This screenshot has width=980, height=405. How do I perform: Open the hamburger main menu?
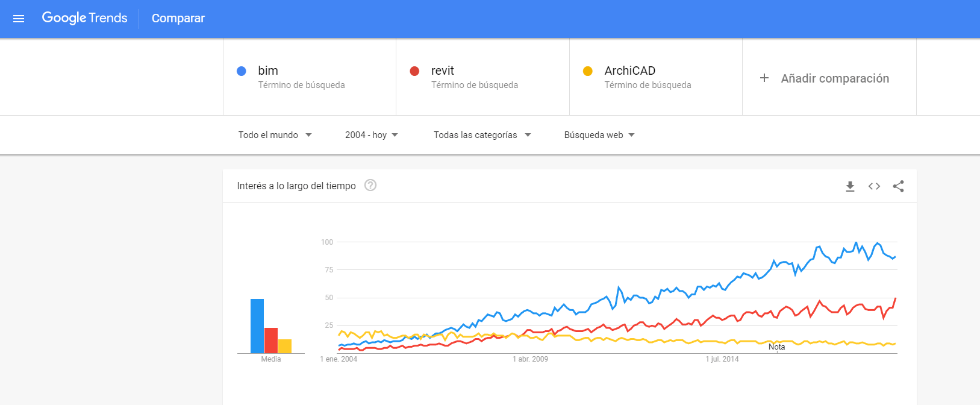click(x=19, y=19)
